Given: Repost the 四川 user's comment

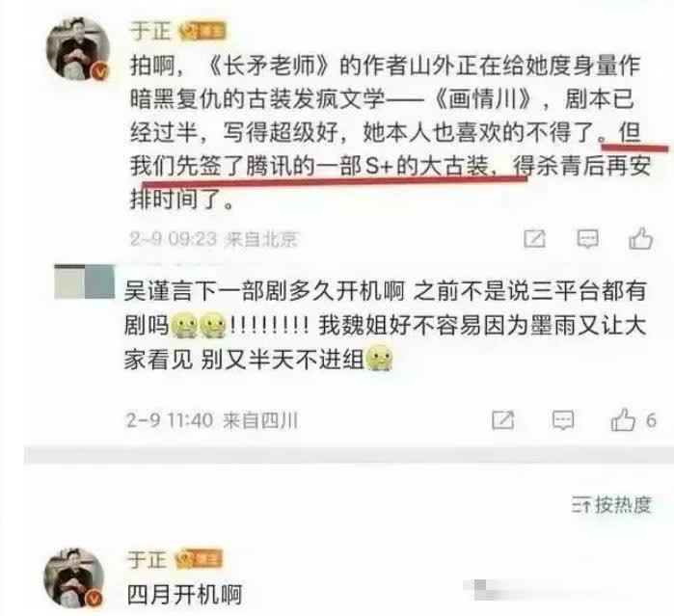Looking at the screenshot, I should pos(503,420).
